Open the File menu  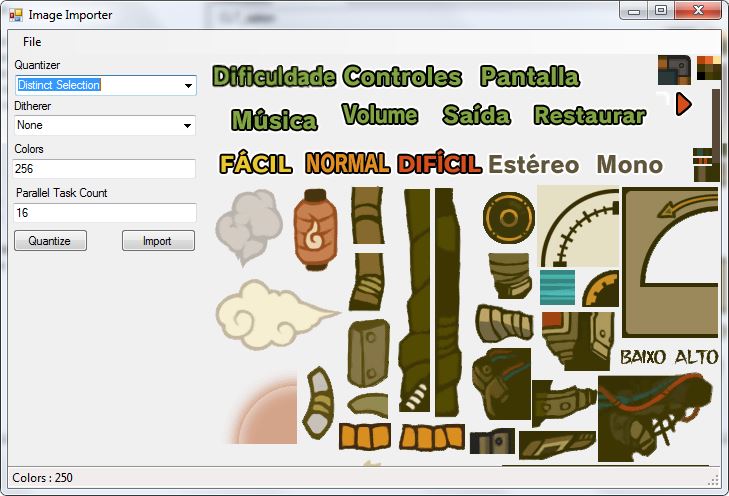click(x=32, y=42)
